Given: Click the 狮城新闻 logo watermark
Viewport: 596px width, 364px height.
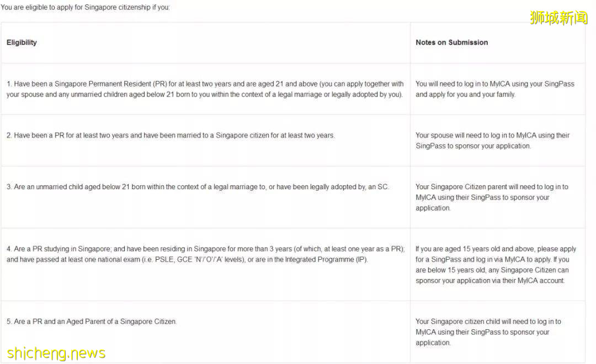Looking at the screenshot, I should 558,18.
